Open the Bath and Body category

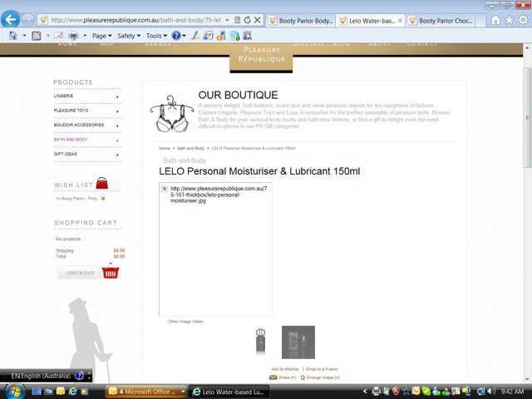pos(71,140)
